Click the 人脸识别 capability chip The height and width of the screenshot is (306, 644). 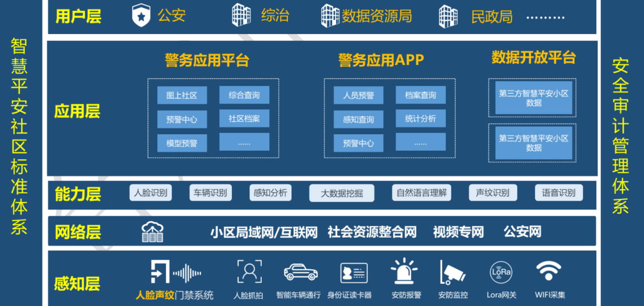point(150,193)
